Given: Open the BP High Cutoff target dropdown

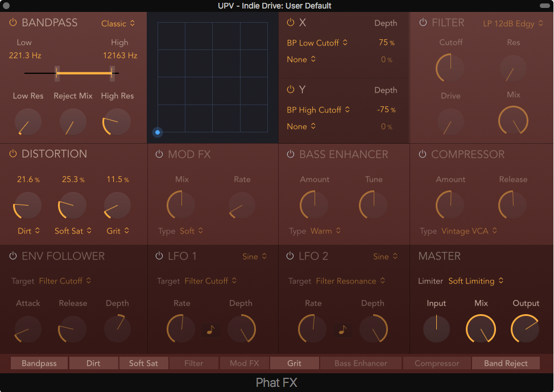Looking at the screenshot, I should click(x=319, y=110).
